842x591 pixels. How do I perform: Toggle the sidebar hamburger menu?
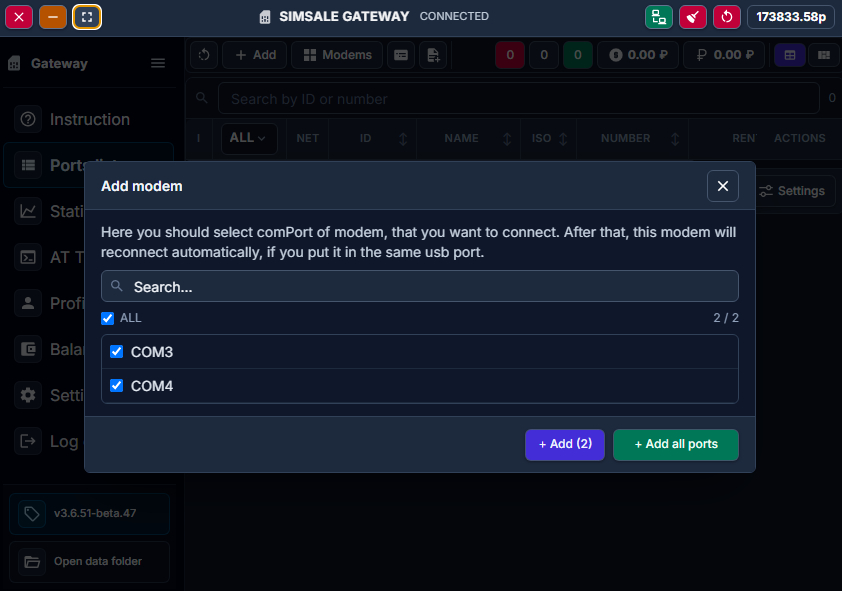(x=158, y=63)
